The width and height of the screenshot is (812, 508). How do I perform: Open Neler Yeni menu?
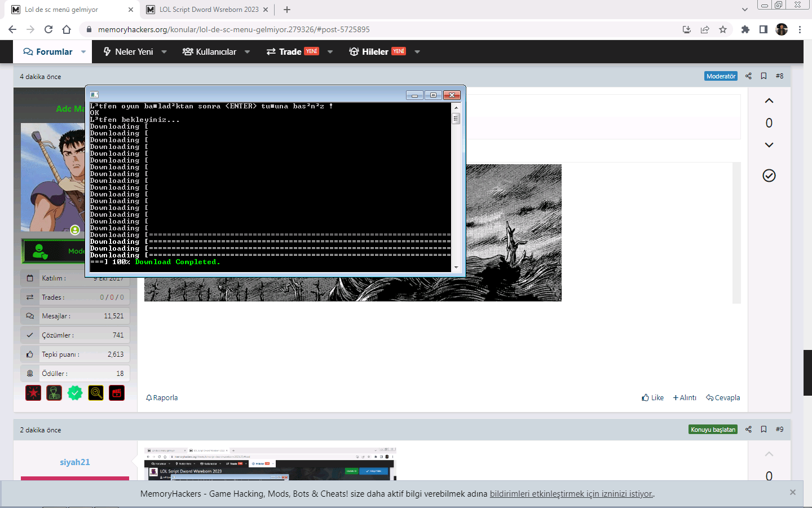point(129,52)
